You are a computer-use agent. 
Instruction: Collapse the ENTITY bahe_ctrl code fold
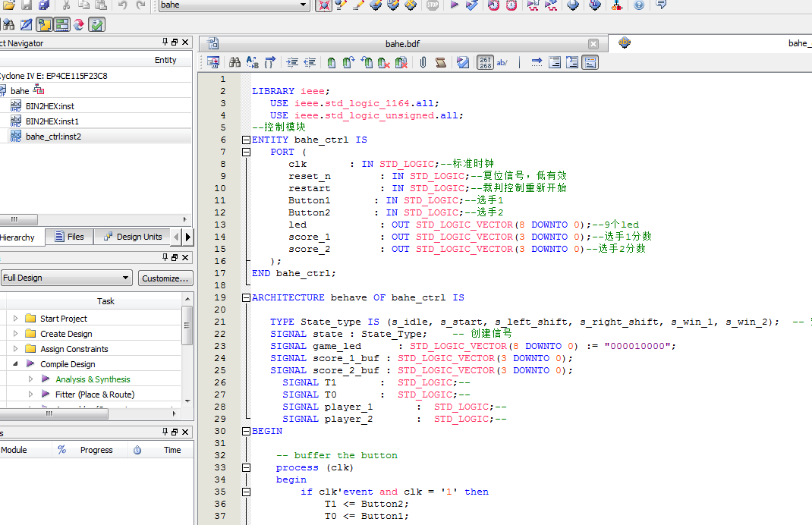point(246,140)
